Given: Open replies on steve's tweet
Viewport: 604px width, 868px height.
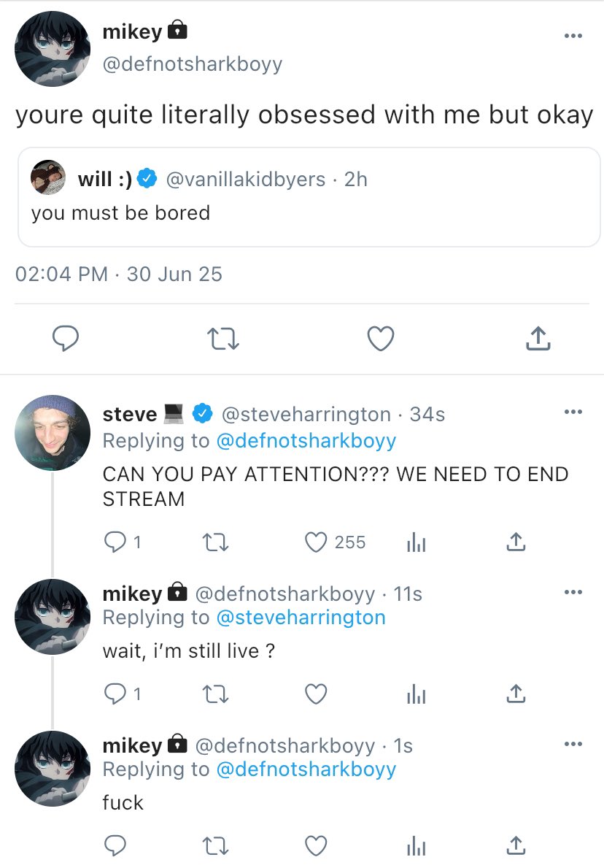Looking at the screenshot, I should 115,542.
